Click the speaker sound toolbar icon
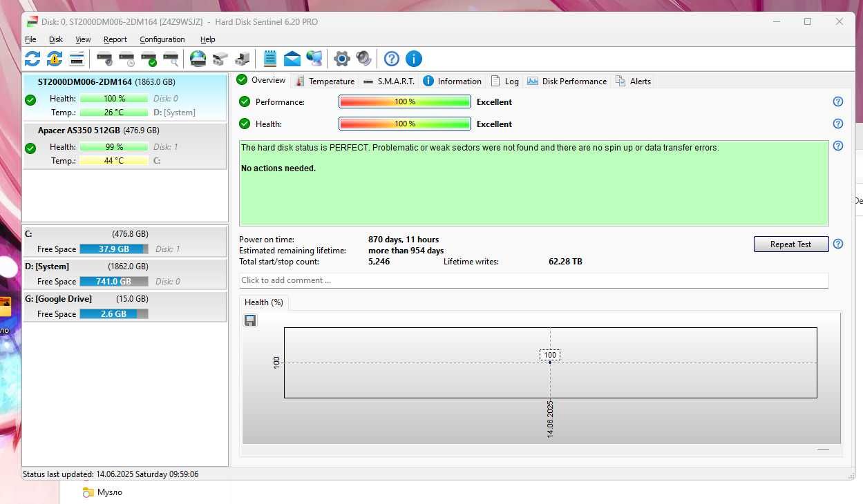This screenshot has height=504, width=863. tap(364, 59)
